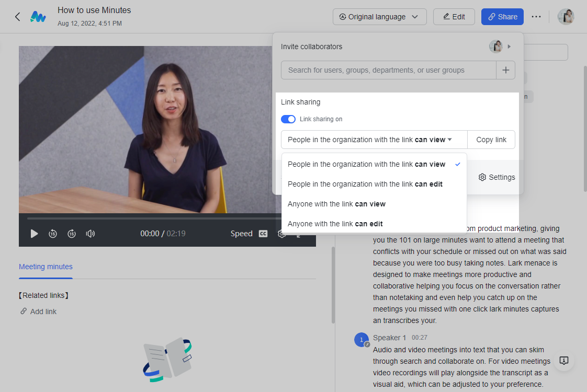Toggle closed captions CC icon
The width and height of the screenshot is (587, 392).
click(263, 234)
